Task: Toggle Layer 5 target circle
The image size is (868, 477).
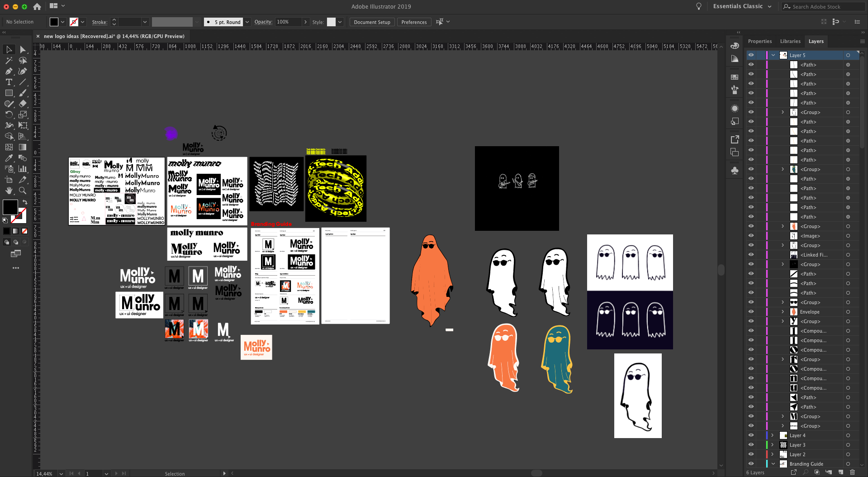Action: [848, 55]
